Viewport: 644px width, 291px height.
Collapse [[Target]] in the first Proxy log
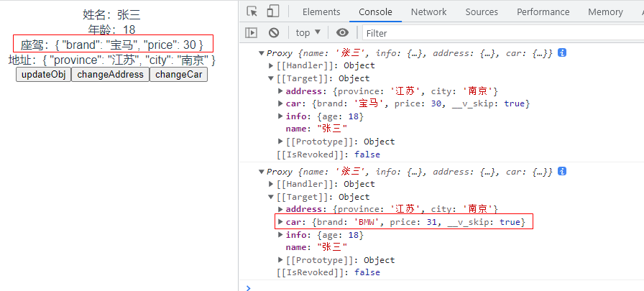pyautogui.click(x=271, y=78)
